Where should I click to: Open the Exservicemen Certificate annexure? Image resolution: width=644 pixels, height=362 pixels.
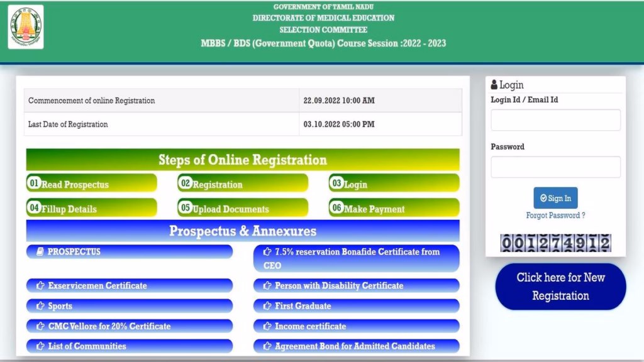pos(130,285)
